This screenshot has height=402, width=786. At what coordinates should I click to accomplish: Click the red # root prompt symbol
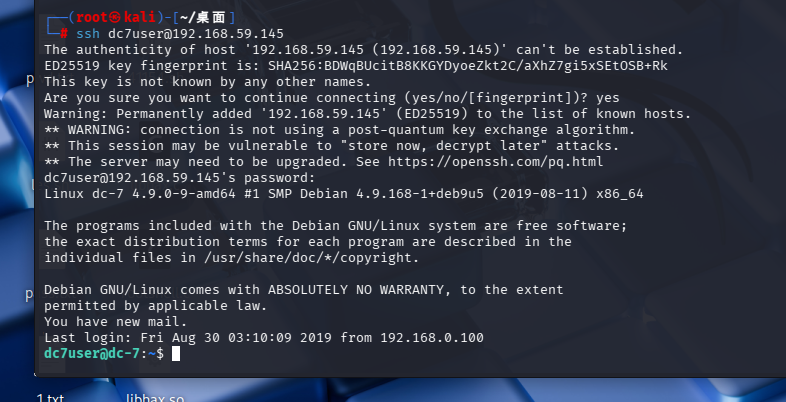[65, 33]
